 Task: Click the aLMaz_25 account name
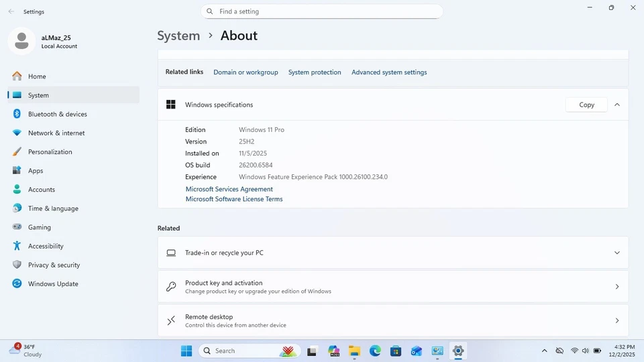pos(56,38)
